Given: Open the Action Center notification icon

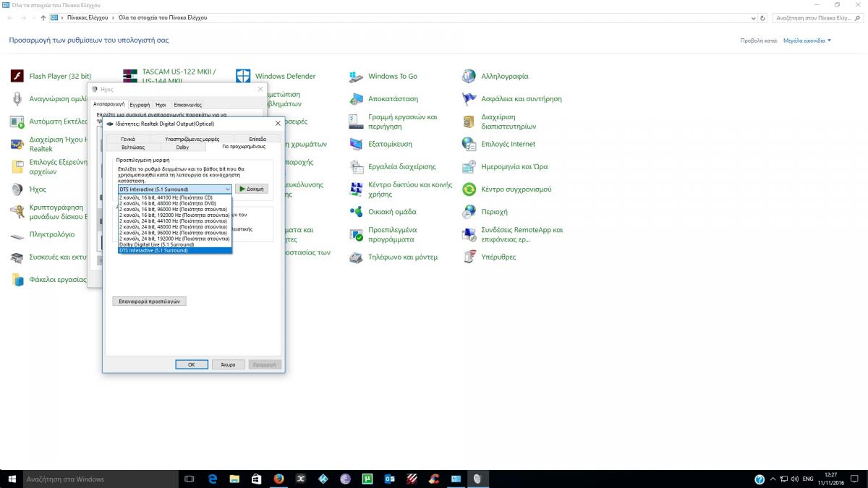Looking at the screenshot, I should point(854,479).
